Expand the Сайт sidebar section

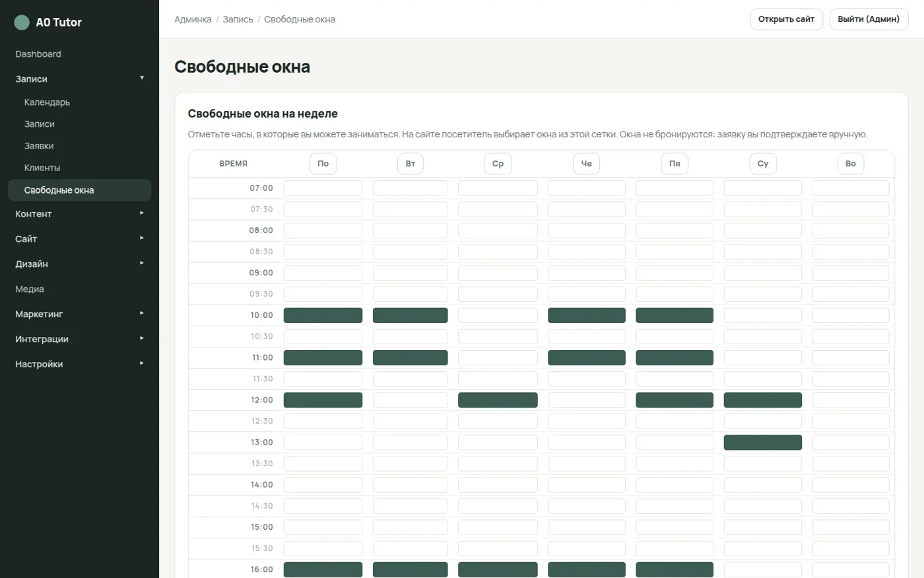[x=79, y=239]
